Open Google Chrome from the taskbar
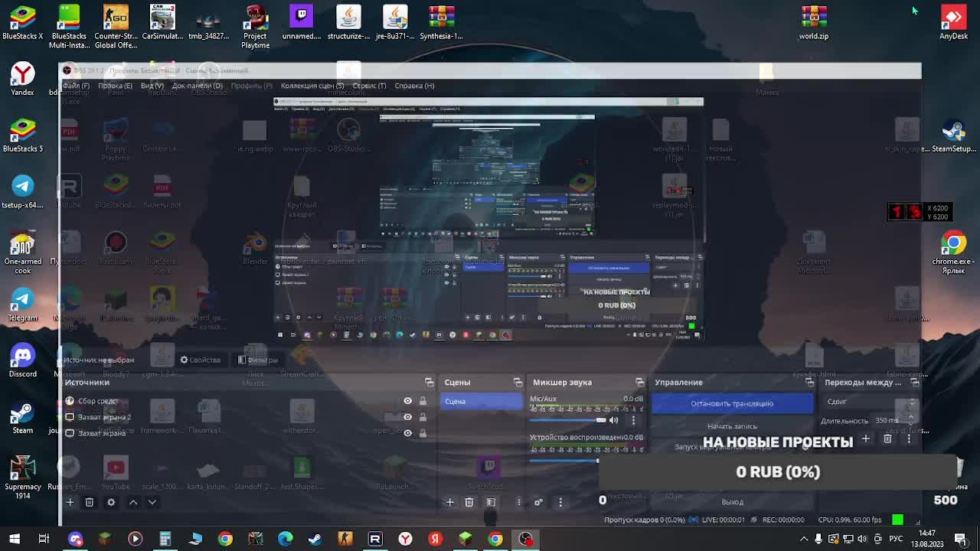 pos(225,540)
